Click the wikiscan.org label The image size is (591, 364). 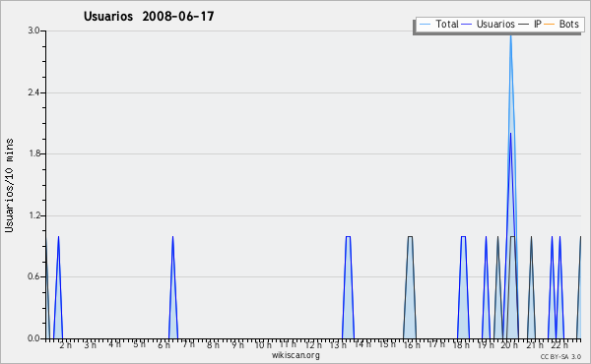click(x=295, y=355)
